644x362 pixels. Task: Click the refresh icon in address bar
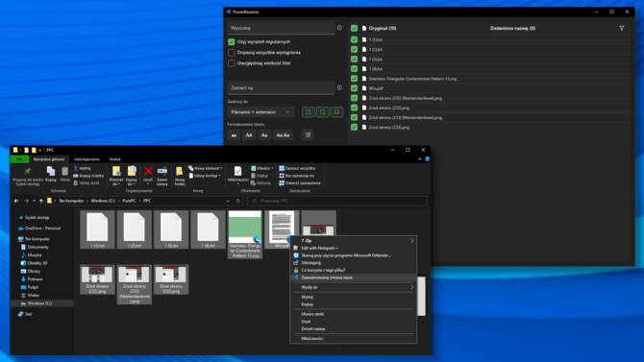(x=237, y=201)
